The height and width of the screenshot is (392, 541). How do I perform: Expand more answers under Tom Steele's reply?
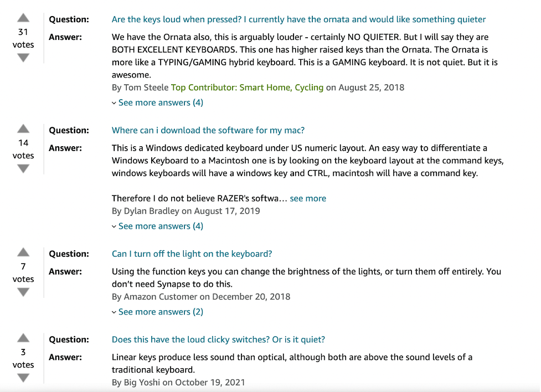click(x=158, y=102)
